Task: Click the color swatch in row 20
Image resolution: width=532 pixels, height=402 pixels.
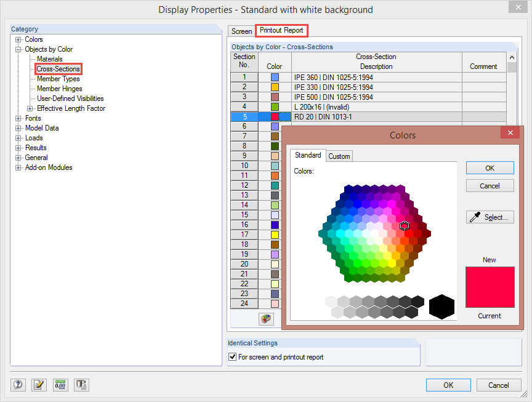Action: 275,264
